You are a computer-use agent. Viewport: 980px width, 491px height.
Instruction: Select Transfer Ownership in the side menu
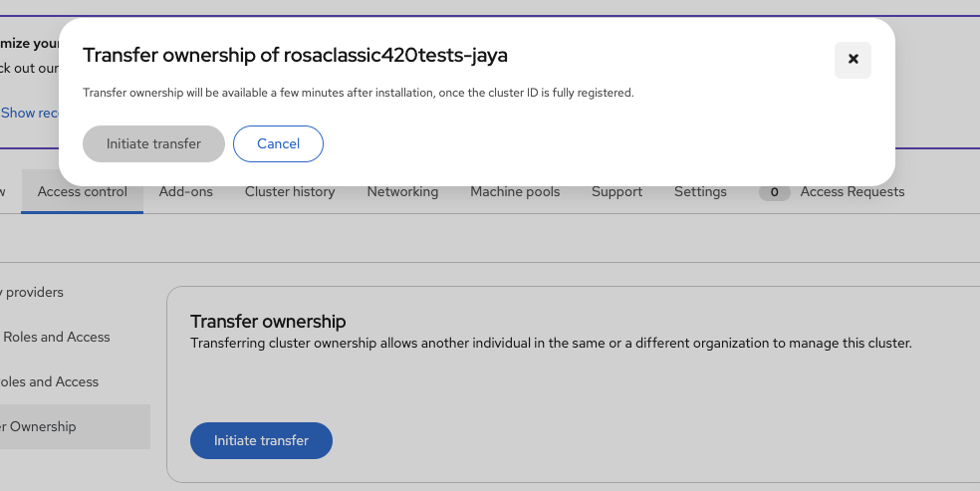(x=42, y=427)
